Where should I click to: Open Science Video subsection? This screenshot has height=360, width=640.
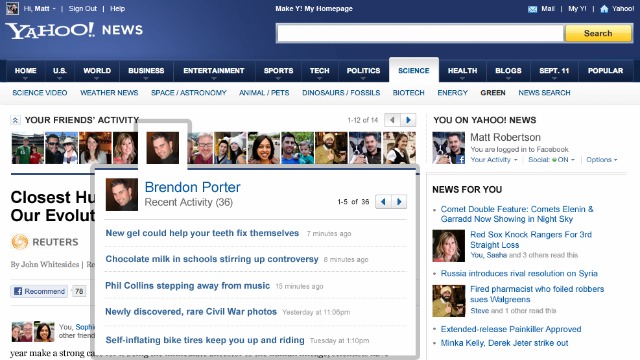(x=40, y=93)
